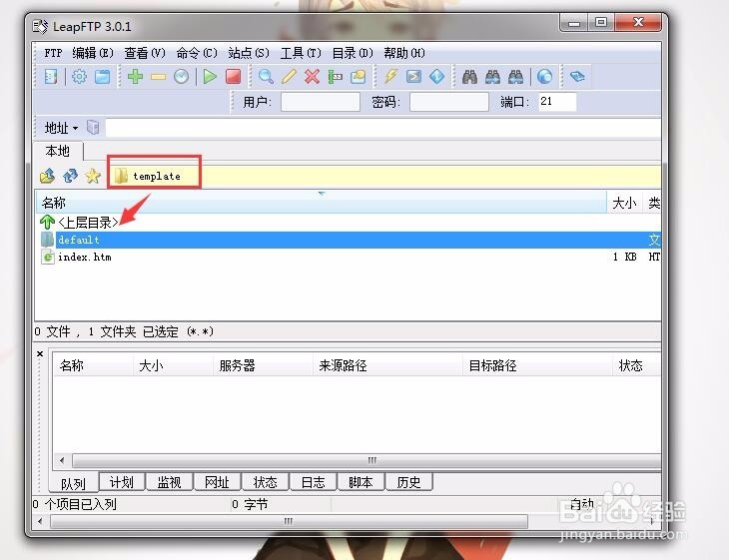Stop transfer with red square icon

click(234, 77)
